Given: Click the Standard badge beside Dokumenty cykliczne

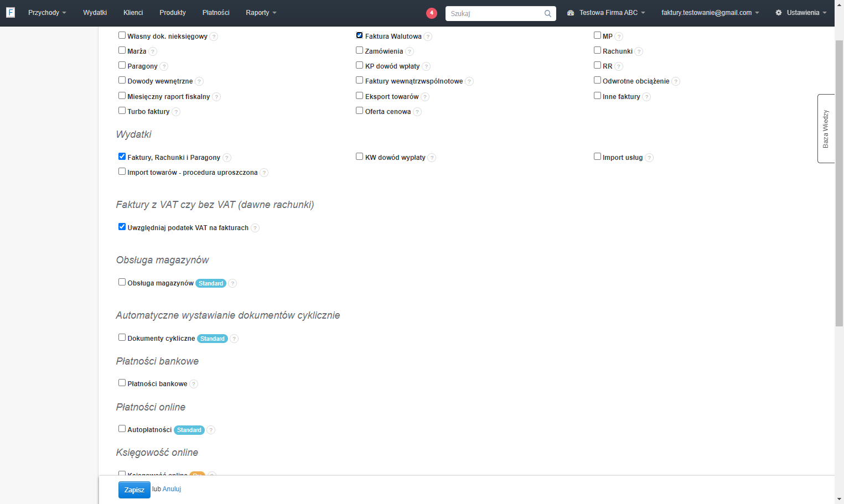Looking at the screenshot, I should tap(213, 339).
